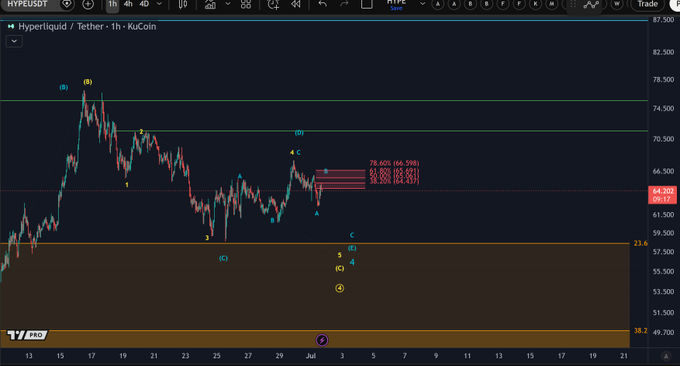Click the 87.500 price axis label
The width and height of the screenshot is (680, 366).
663,20
